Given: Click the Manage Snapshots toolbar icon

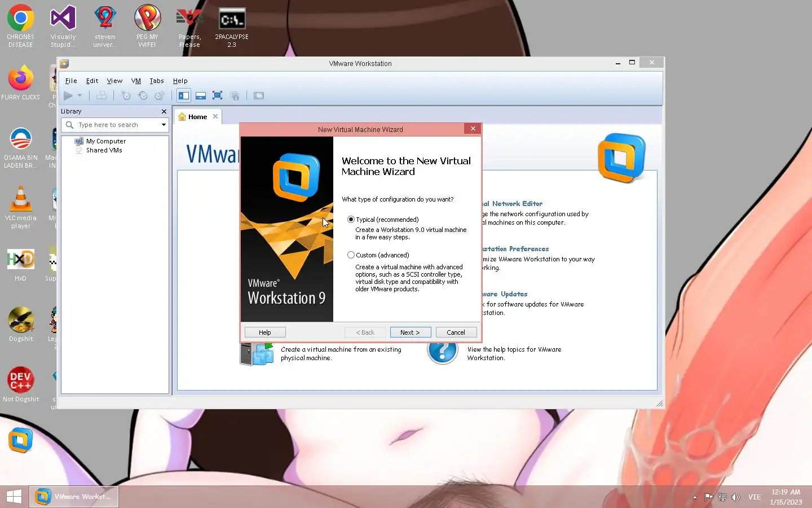Looking at the screenshot, I should coord(160,96).
